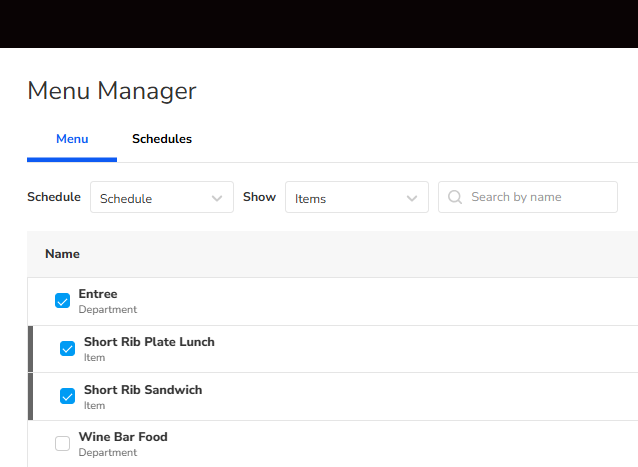Switch to the Schedules tab
638x467 pixels.
[x=162, y=139]
